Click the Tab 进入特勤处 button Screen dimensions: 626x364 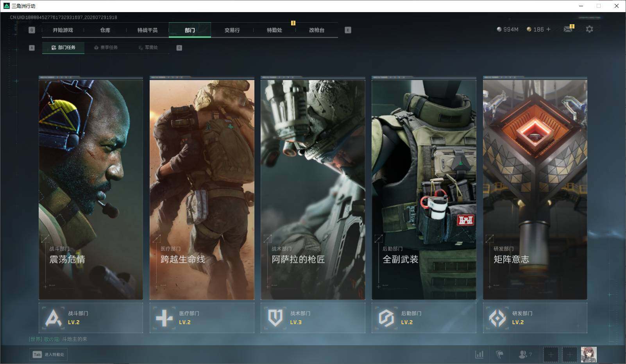click(x=48, y=354)
